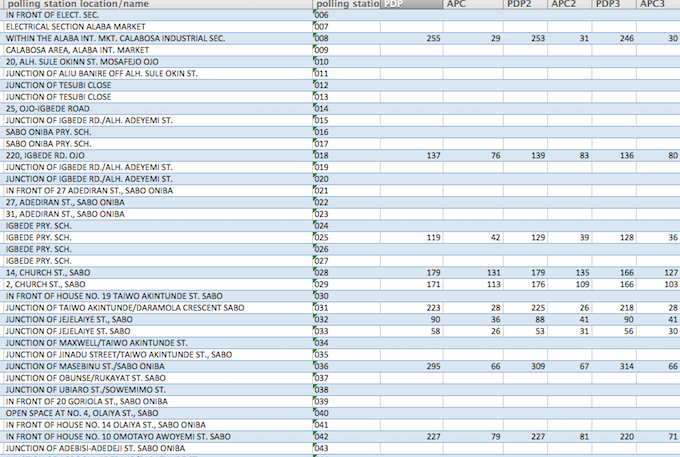
Task: Click APC value 42 in row 025
Action: pos(473,237)
